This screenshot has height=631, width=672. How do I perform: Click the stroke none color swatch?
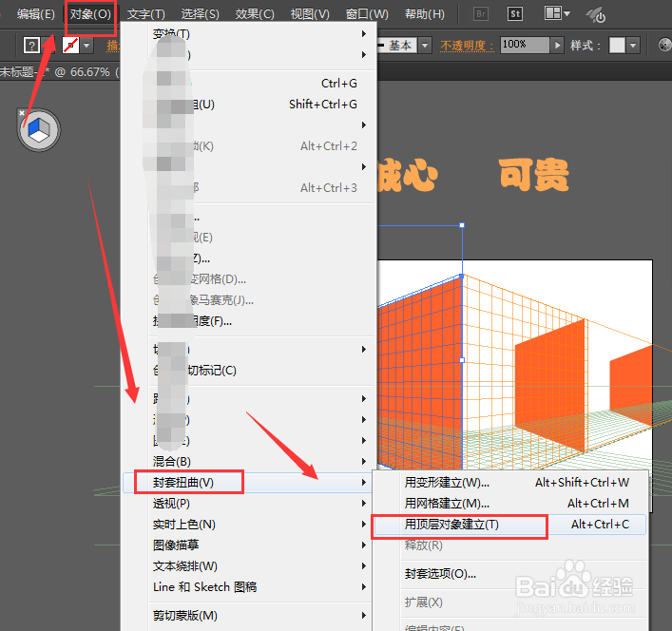coord(70,45)
